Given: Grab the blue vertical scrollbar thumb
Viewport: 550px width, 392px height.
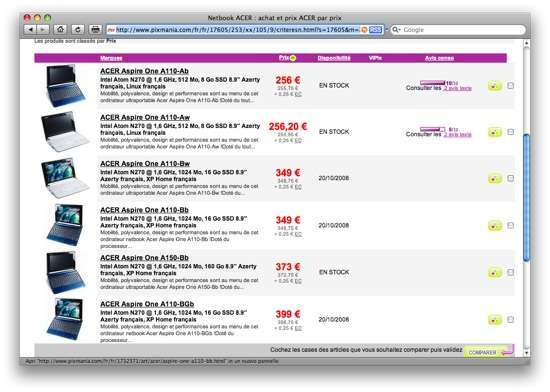Looking at the screenshot, I should pos(526,197).
